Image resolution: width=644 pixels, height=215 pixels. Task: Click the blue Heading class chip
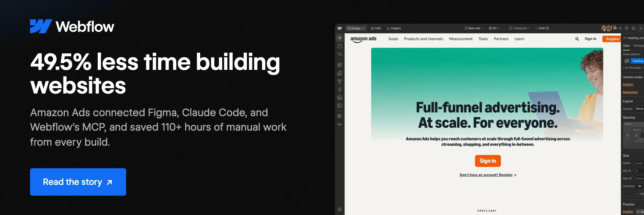click(637, 61)
